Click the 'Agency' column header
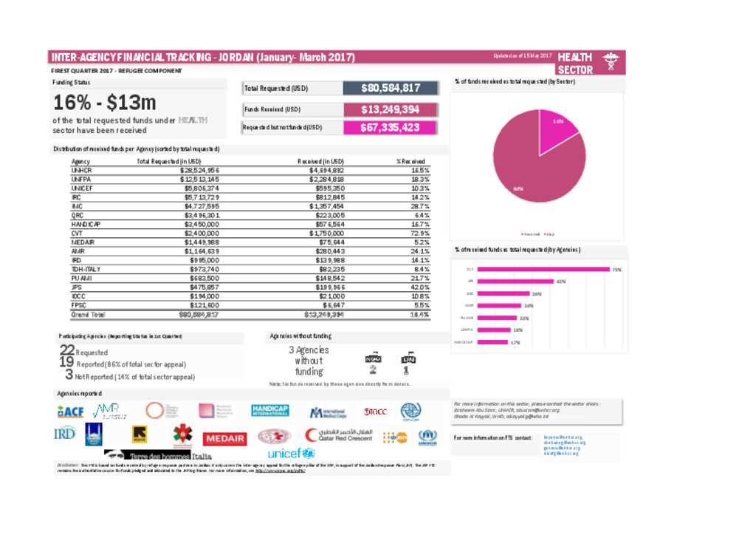756x535 pixels. 80,162
